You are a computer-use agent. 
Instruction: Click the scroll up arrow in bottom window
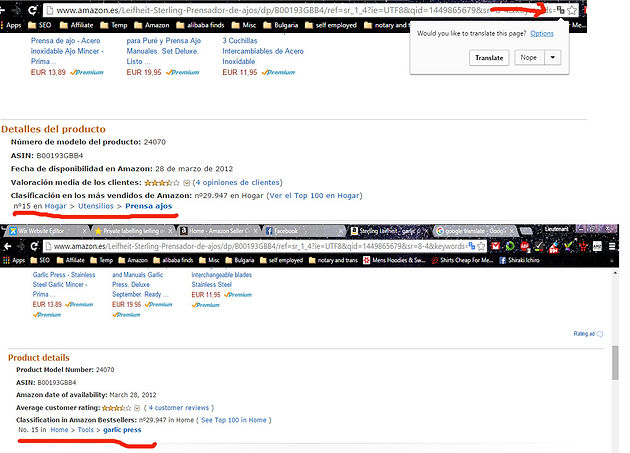click(x=615, y=273)
